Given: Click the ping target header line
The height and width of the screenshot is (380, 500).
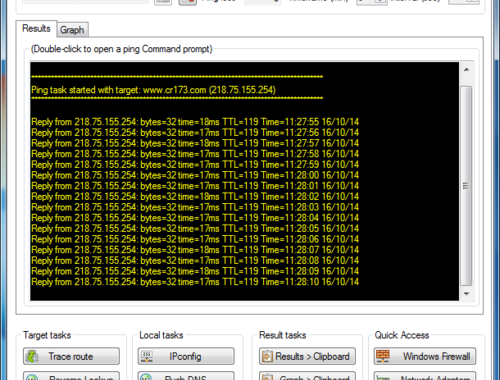Looking at the screenshot, I should [x=153, y=90].
